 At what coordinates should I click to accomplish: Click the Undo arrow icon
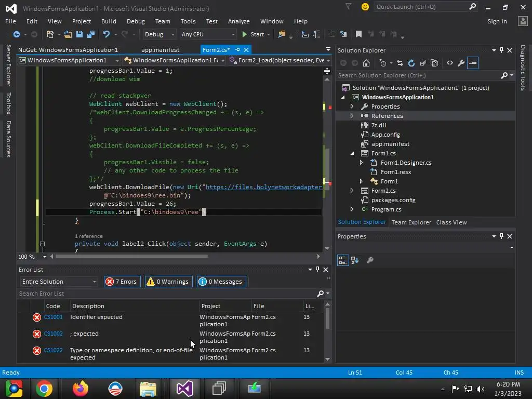coord(107,34)
